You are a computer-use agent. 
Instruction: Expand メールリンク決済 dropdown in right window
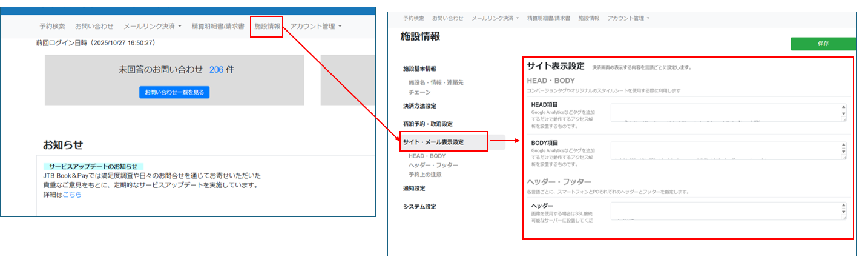[x=495, y=18]
